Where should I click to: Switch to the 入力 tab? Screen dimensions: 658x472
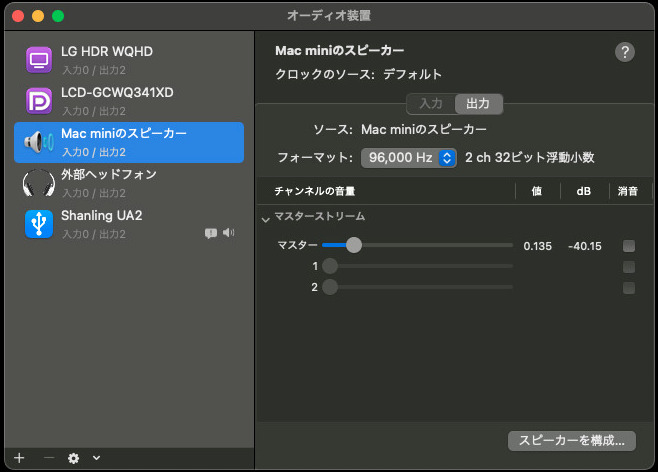tap(431, 104)
